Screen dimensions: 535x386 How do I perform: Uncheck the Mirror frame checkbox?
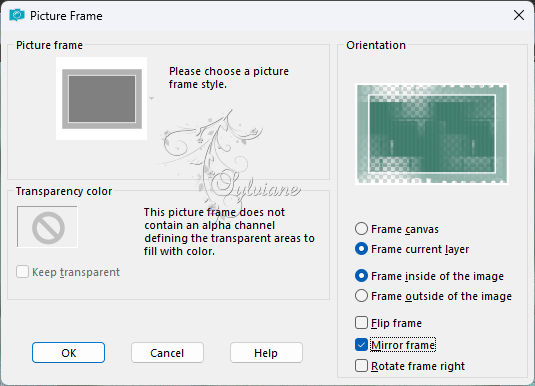point(361,345)
